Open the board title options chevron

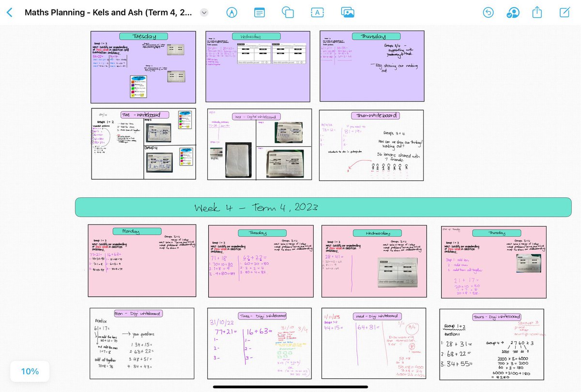pyautogui.click(x=204, y=13)
